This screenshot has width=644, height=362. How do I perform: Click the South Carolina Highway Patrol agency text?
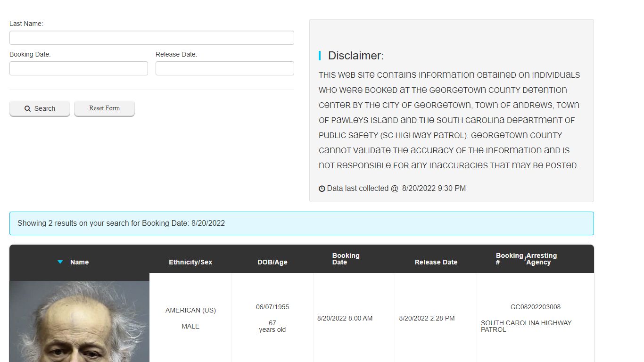[x=526, y=326]
